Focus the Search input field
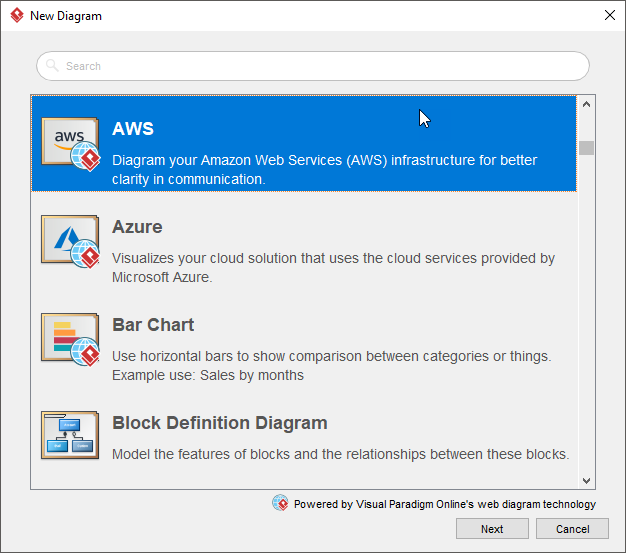The height and width of the screenshot is (553, 626). coord(320,66)
